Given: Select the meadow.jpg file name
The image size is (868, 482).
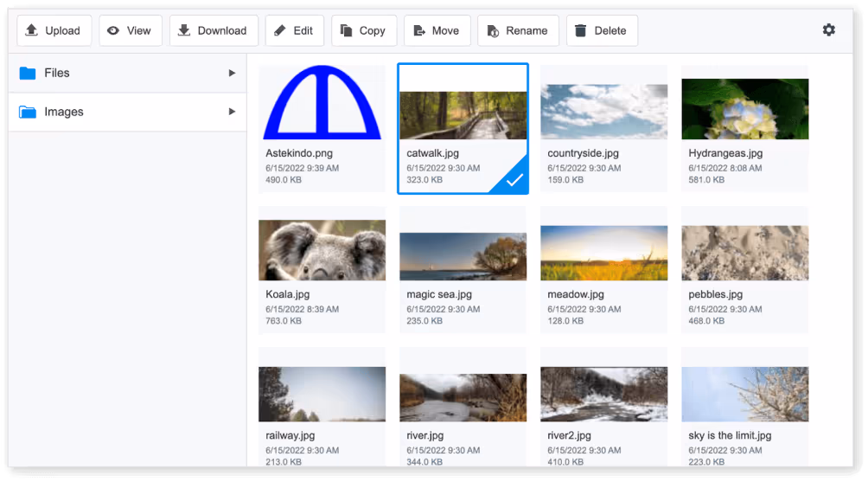Looking at the screenshot, I should [574, 294].
